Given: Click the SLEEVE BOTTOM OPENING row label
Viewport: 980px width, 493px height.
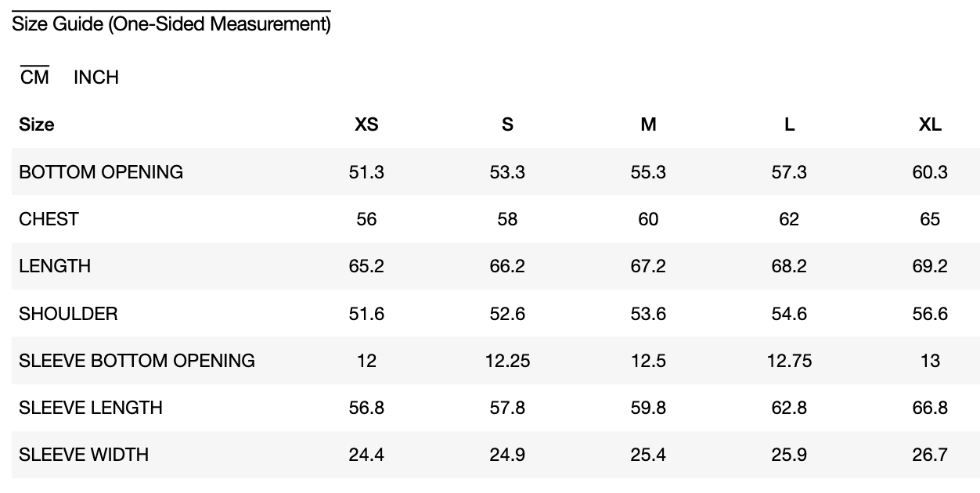Looking at the screenshot, I should pyautogui.click(x=137, y=361).
